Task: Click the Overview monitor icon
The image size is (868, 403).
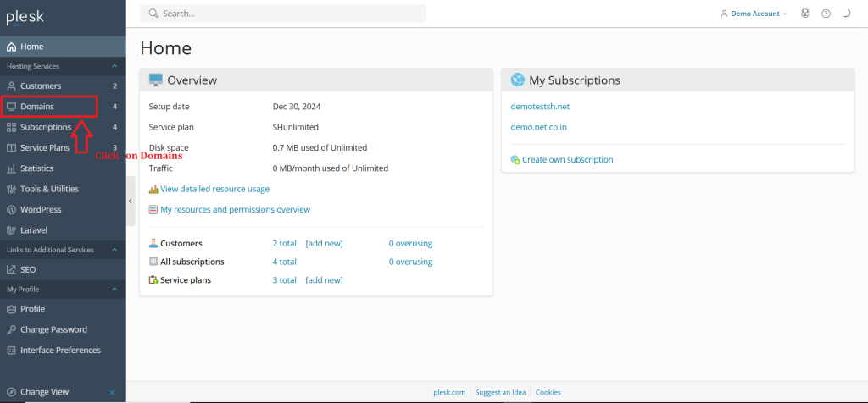Action: coord(156,80)
